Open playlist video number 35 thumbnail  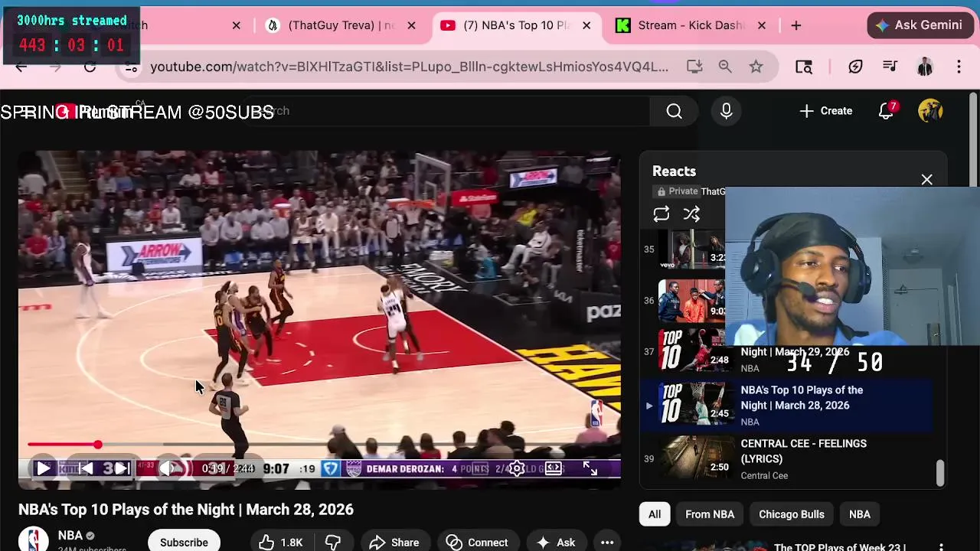pyautogui.click(x=691, y=249)
